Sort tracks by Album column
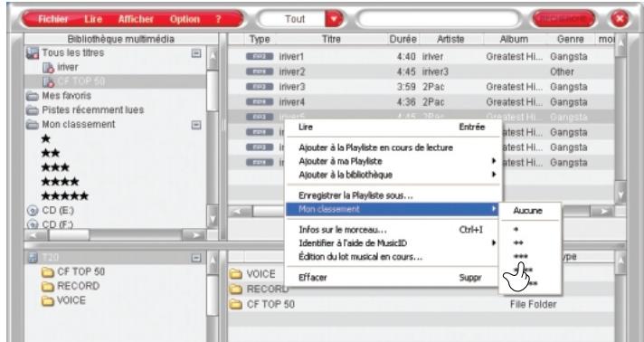 pos(514,40)
